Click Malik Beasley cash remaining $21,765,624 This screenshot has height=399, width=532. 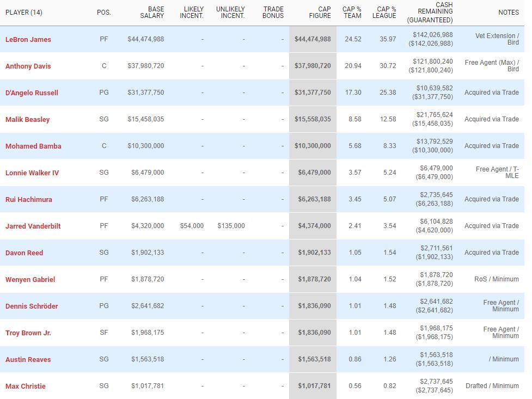[435, 115]
